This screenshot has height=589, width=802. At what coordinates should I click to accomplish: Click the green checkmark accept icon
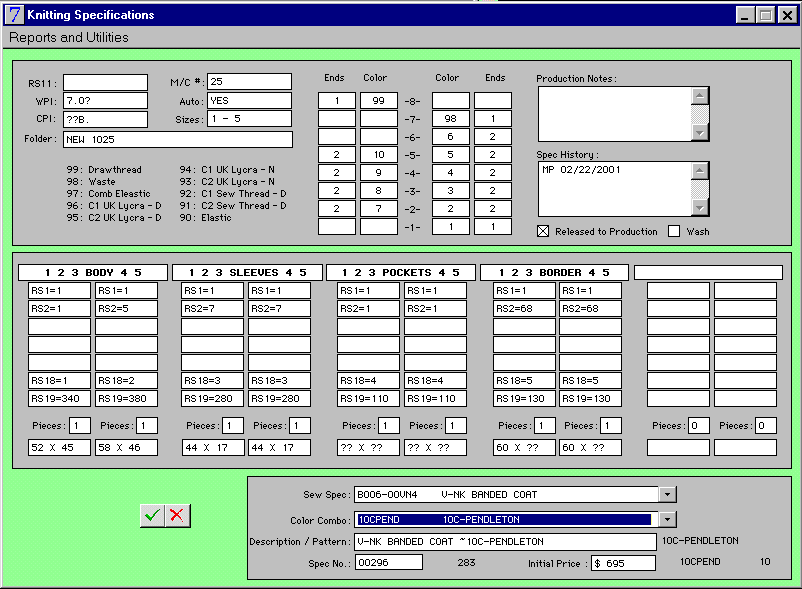(x=152, y=515)
